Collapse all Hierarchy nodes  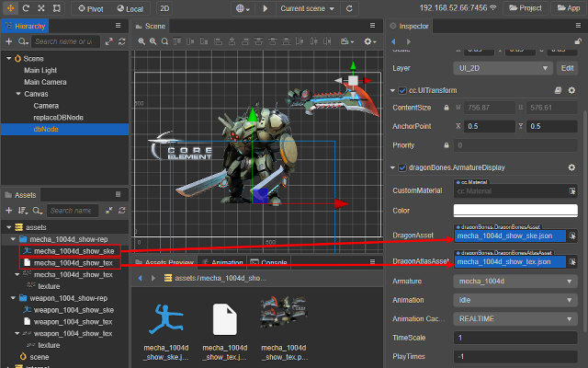[x=108, y=41]
